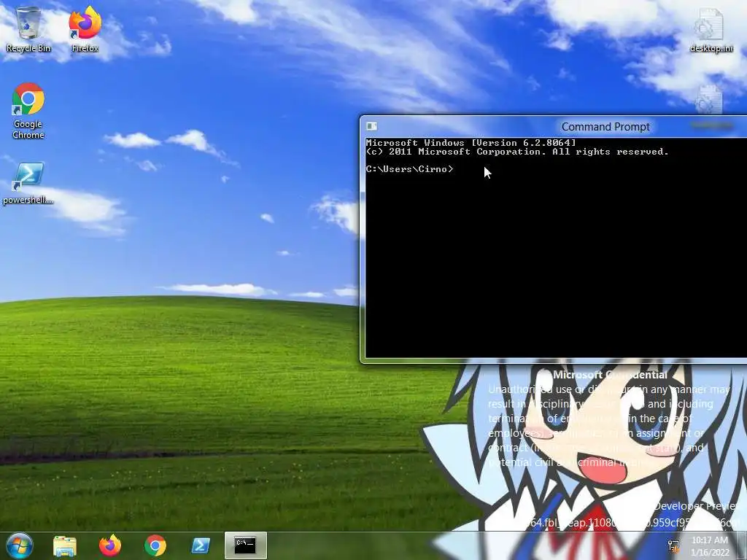
Task: Open File Explorer from the taskbar
Action: 65,546
